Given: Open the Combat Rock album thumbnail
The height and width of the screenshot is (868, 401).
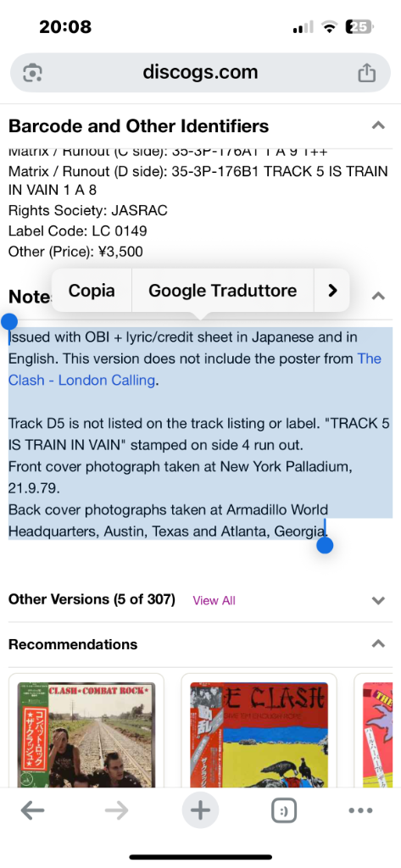Looking at the screenshot, I should 86,735.
